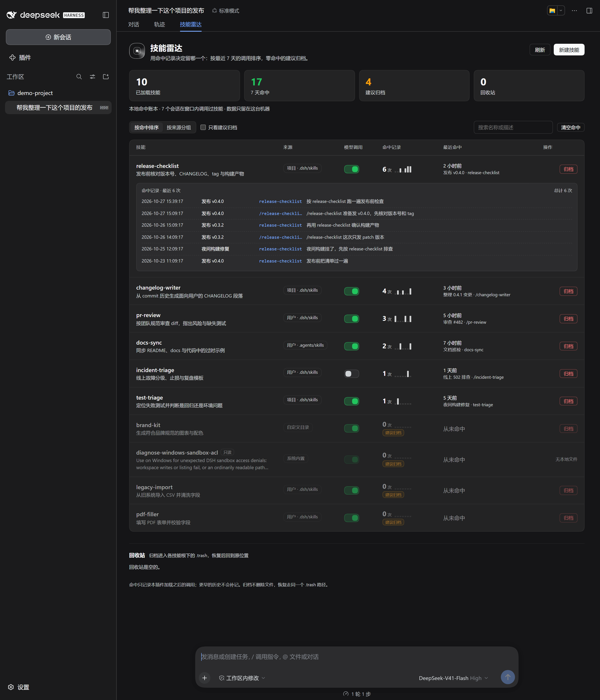The height and width of the screenshot is (700, 600).
Task: Click the 建议归档 summary card
Action: click(414, 85)
